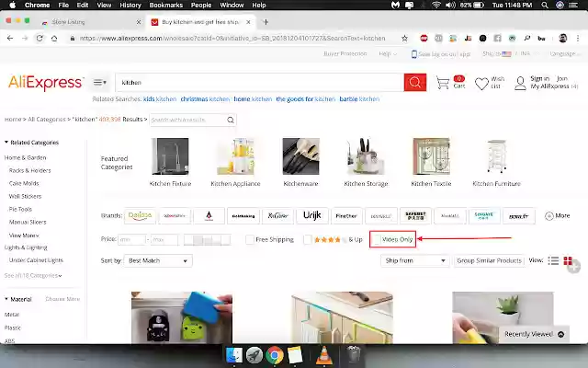
Task: Open the shopping cart icon
Action: [443, 83]
